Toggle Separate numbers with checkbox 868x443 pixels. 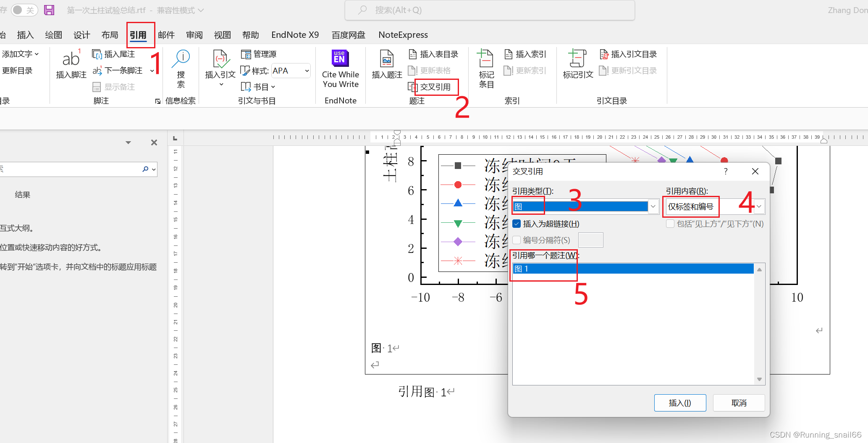click(x=517, y=240)
